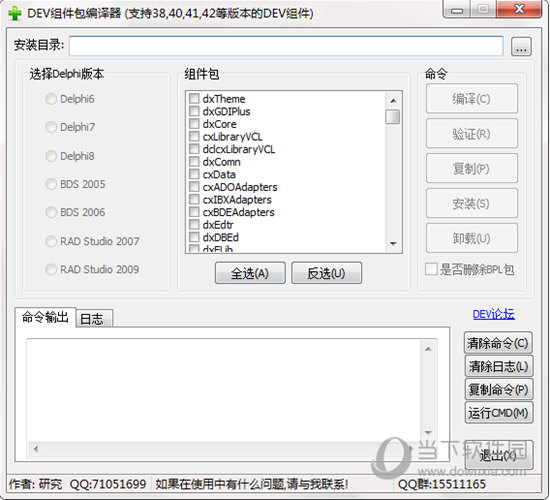This screenshot has width=550, height=500.
Task: Click the contact message in status bar
Action: pyautogui.click(x=252, y=485)
